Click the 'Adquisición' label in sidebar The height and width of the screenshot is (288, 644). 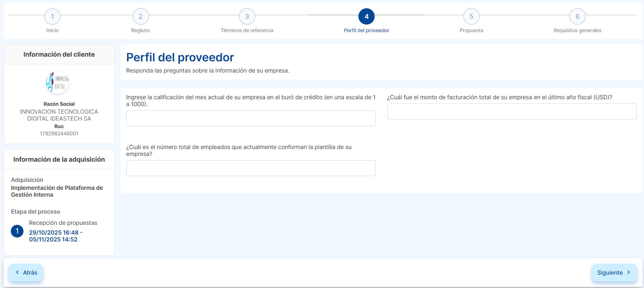27,180
